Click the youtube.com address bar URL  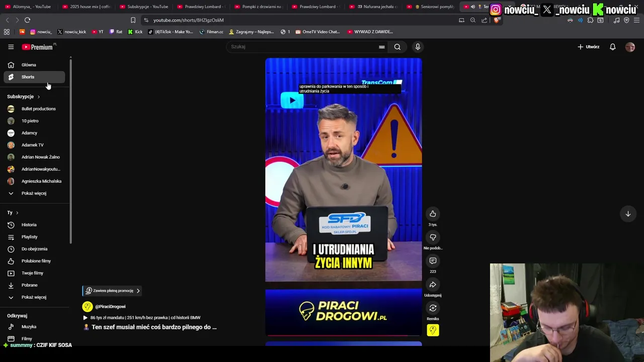(189, 20)
